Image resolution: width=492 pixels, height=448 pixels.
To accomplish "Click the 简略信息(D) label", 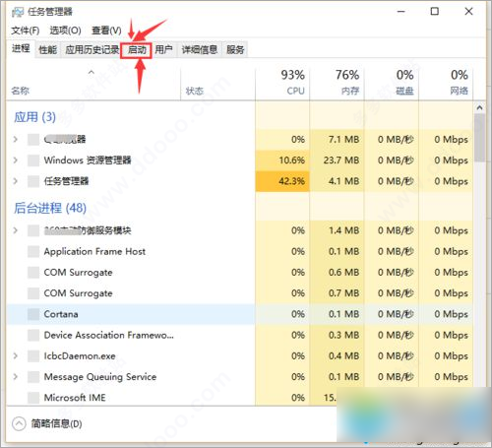I will (x=56, y=423).
